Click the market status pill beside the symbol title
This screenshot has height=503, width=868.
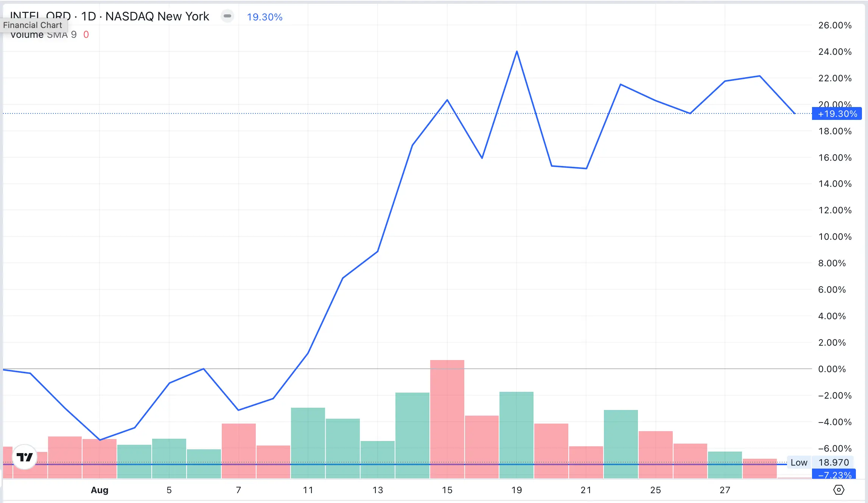point(227,16)
